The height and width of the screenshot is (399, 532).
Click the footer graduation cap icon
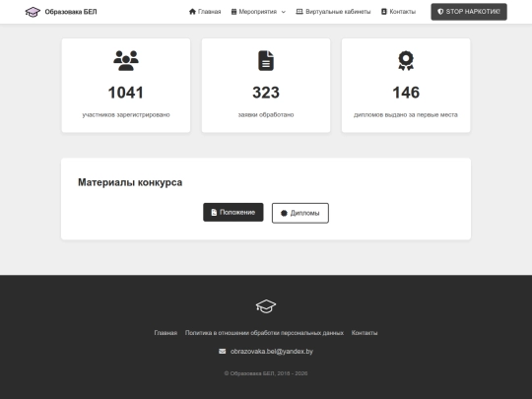266,306
